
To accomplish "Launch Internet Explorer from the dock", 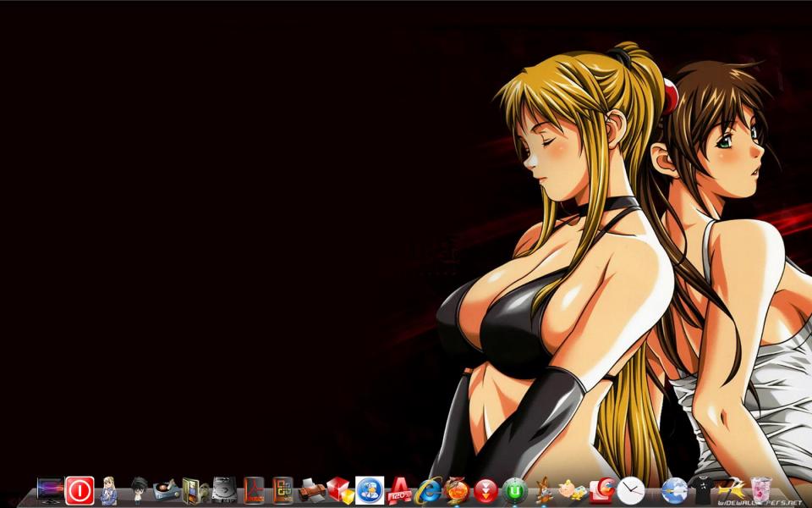I will tap(428, 490).
